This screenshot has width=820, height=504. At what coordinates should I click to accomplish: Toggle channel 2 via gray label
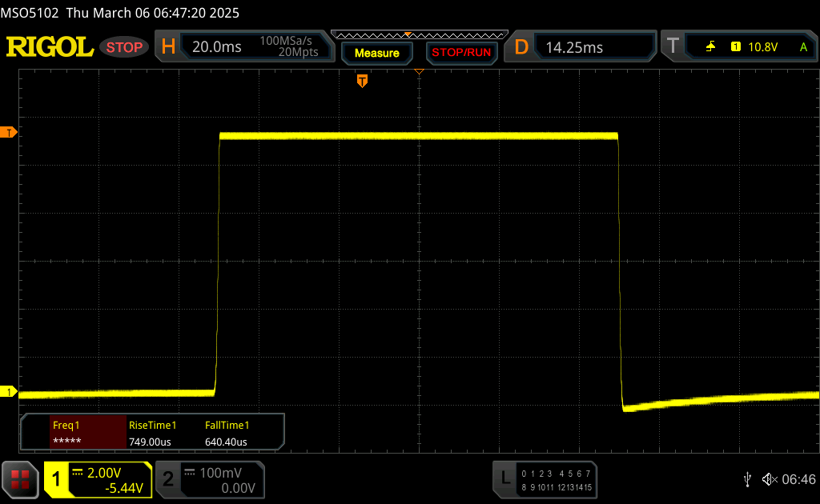click(x=168, y=479)
